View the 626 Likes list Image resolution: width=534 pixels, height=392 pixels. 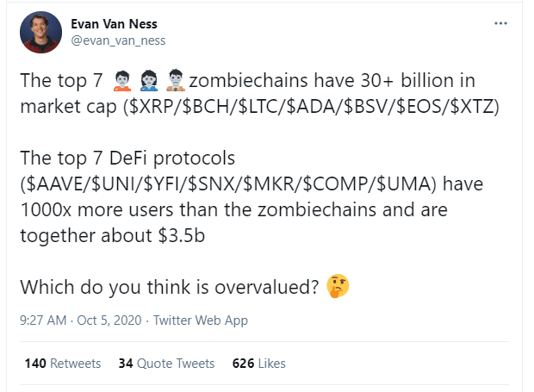[x=259, y=364]
